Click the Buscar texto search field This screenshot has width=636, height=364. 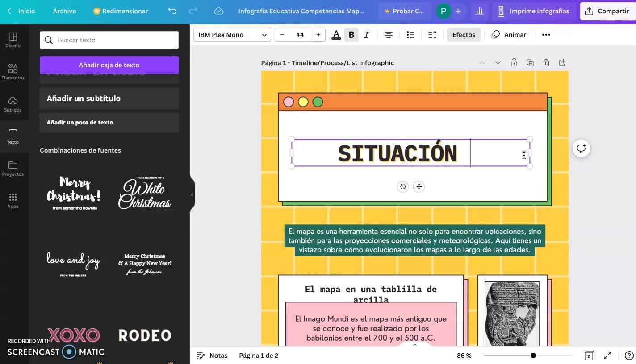109,40
